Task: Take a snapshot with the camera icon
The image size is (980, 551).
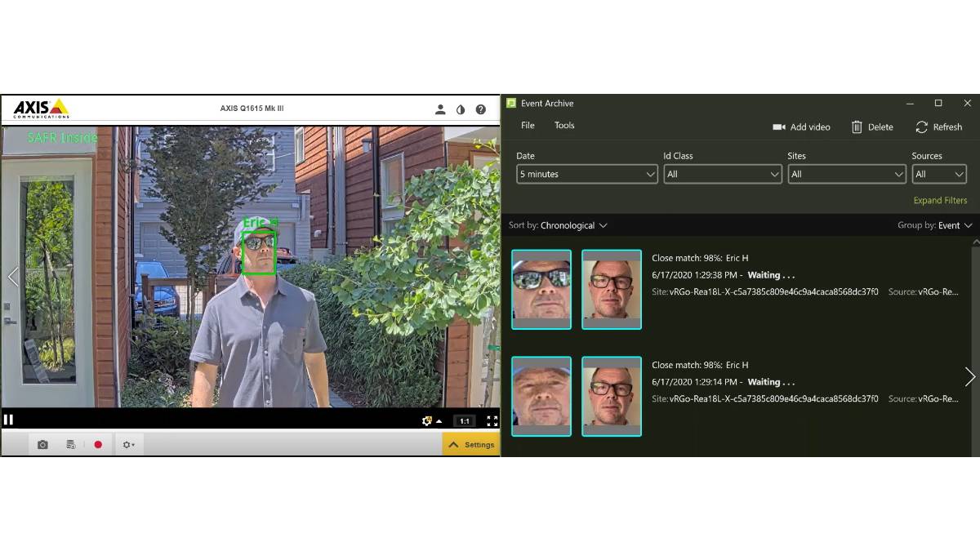Action: [42, 445]
